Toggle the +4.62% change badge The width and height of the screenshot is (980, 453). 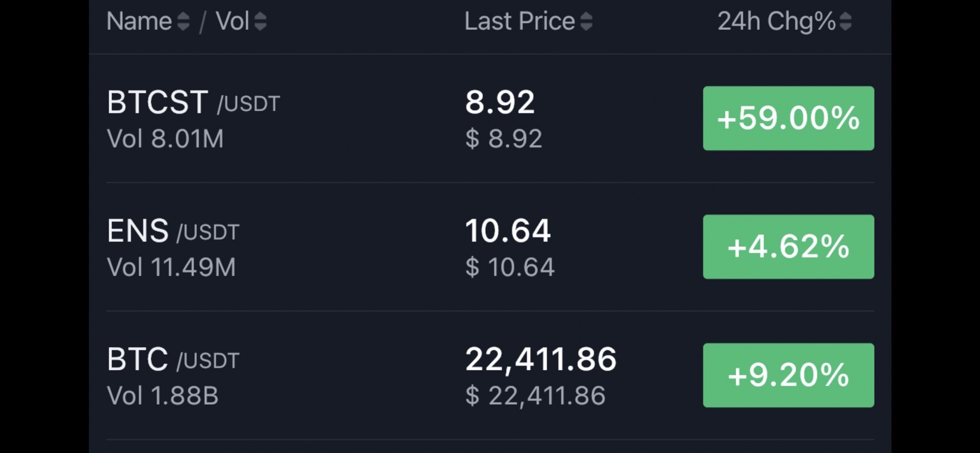point(788,247)
